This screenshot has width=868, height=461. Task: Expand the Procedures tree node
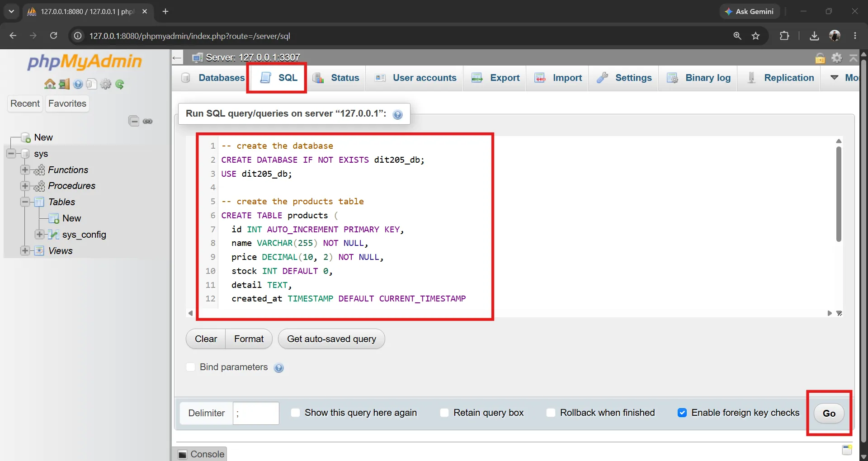25,186
